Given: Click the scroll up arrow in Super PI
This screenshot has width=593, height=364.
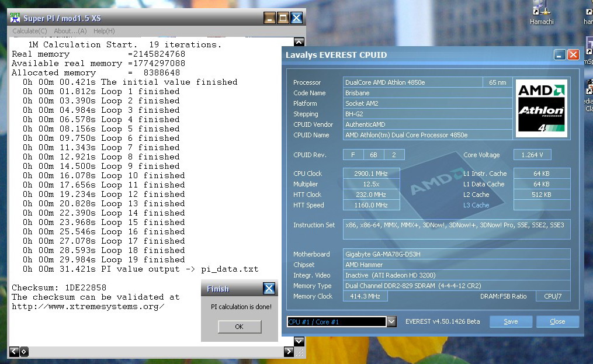Looking at the screenshot, I should pyautogui.click(x=299, y=42).
